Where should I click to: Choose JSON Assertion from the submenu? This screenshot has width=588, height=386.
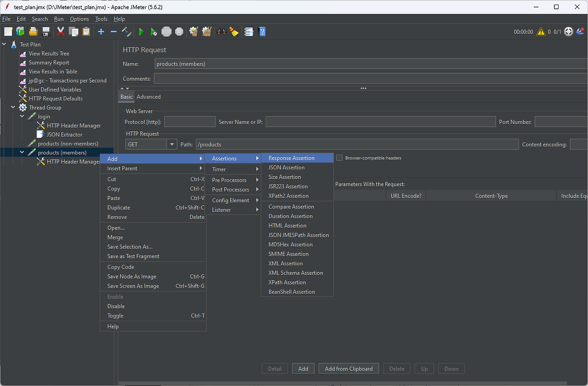tap(297, 168)
